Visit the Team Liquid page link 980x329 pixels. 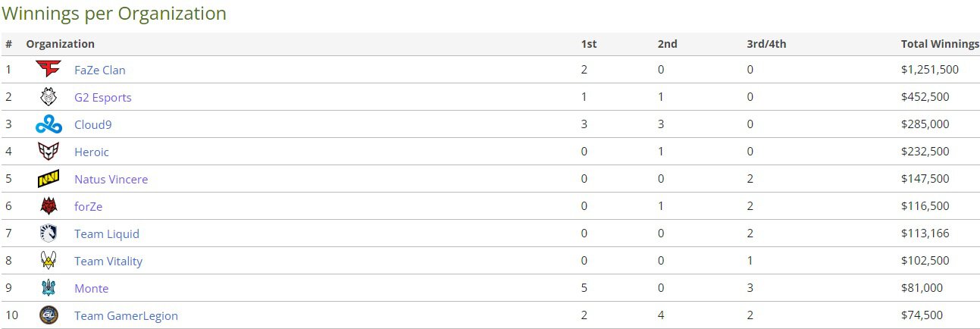point(107,233)
